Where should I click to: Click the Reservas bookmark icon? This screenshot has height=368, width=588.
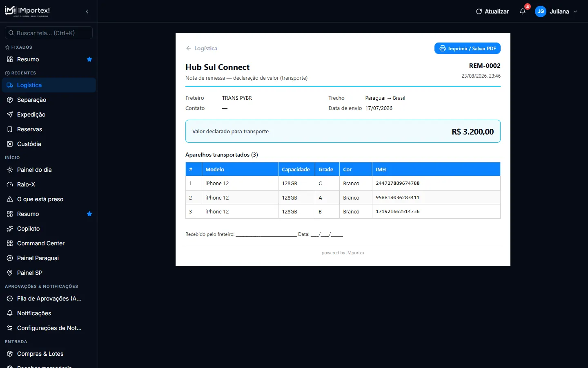point(10,129)
